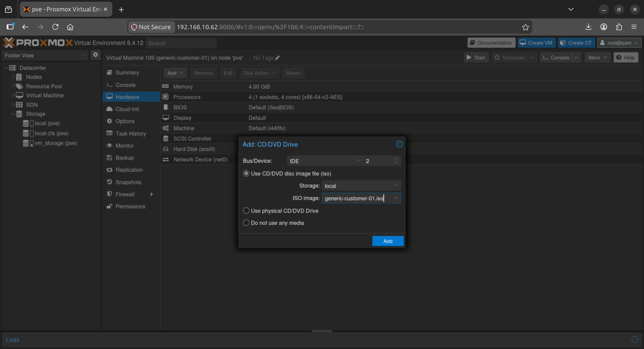The width and height of the screenshot is (644, 349).
Task: Click the blue Add button in dialog
Action: coord(388,241)
